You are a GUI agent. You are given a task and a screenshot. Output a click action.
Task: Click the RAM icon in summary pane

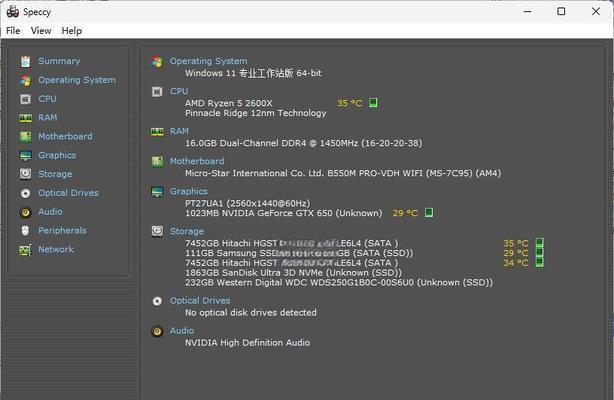[157, 132]
